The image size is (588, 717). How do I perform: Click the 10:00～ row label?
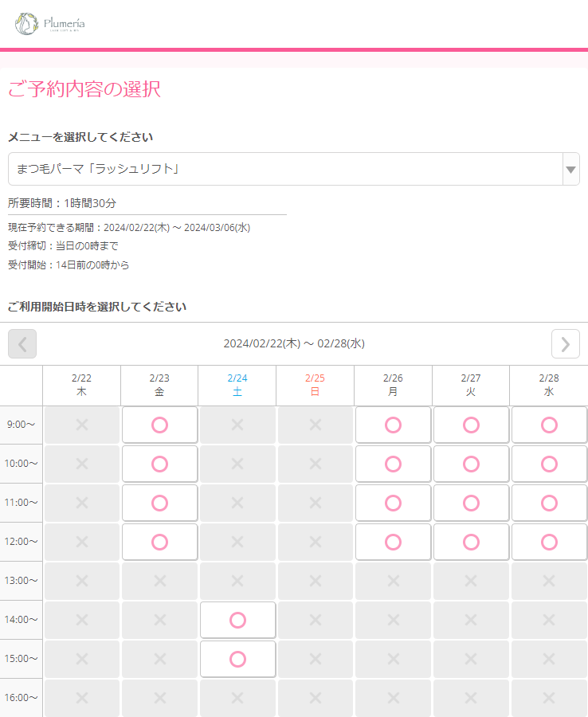click(x=21, y=464)
